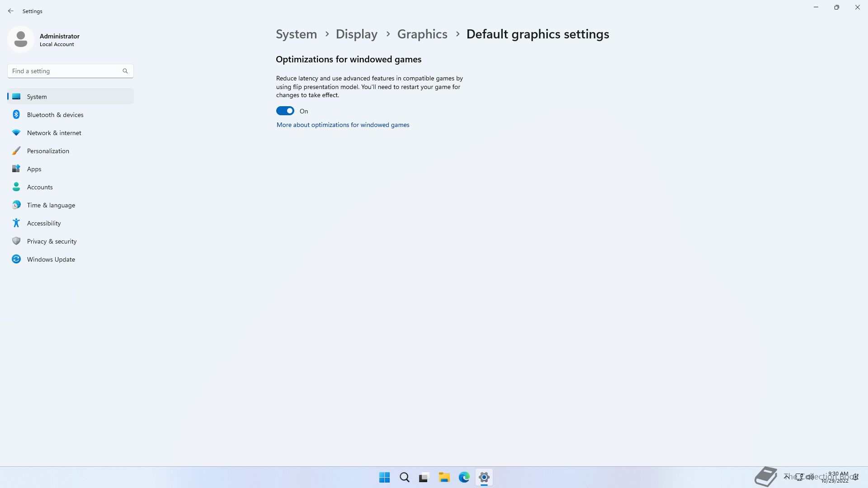868x488 pixels.
Task: Open Bluetooth & devices settings
Action: pyautogui.click(x=55, y=115)
